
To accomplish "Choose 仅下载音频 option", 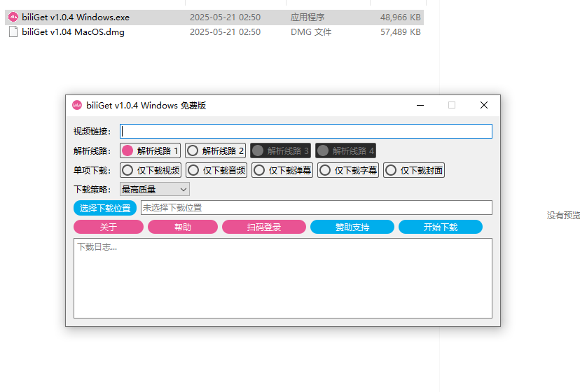I will pos(216,170).
